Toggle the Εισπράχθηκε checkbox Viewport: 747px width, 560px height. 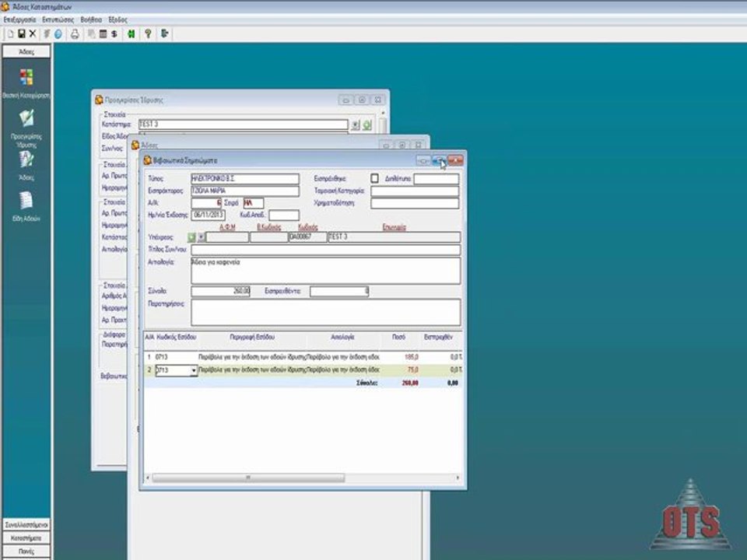pos(374,178)
